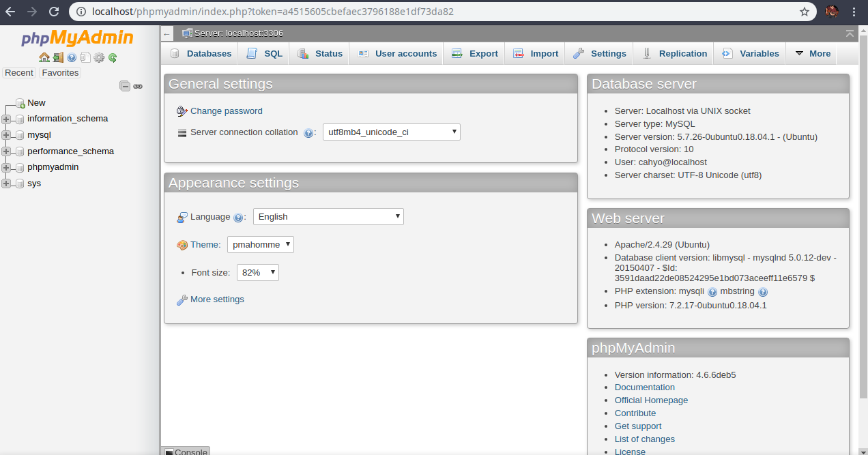Switch to the Recent tab
Viewport: 868px width, 455px height.
(18, 72)
